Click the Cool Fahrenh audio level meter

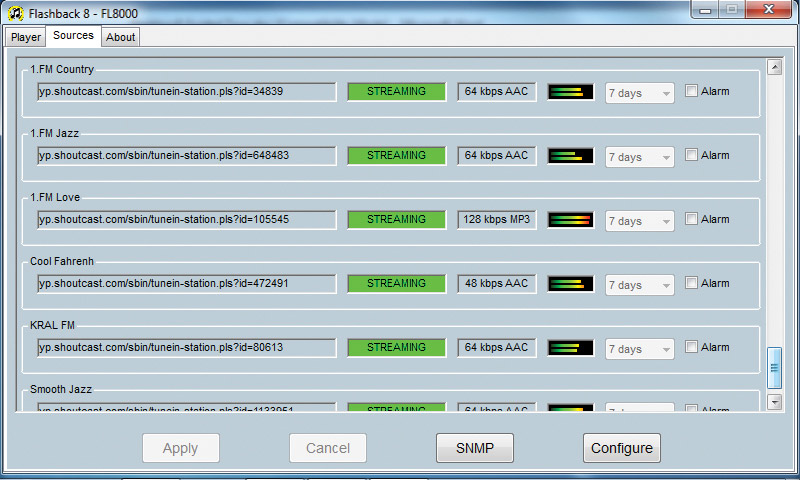click(x=571, y=284)
